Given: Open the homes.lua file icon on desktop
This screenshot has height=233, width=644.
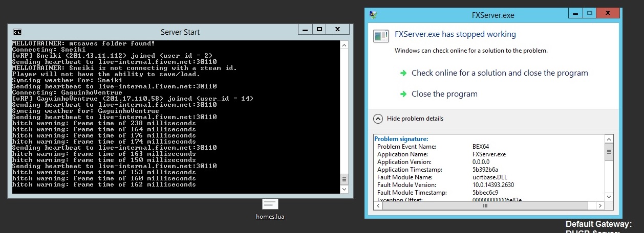Looking at the screenshot, I should point(270,204).
